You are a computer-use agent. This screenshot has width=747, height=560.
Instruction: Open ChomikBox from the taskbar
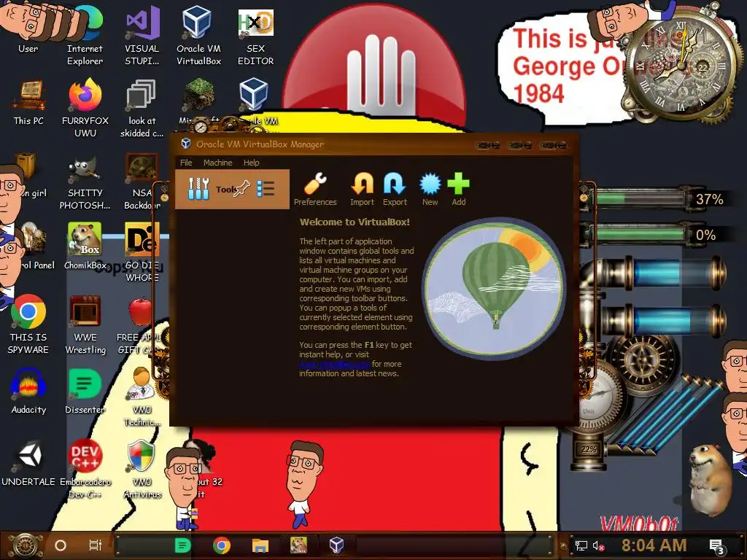pos(298,545)
